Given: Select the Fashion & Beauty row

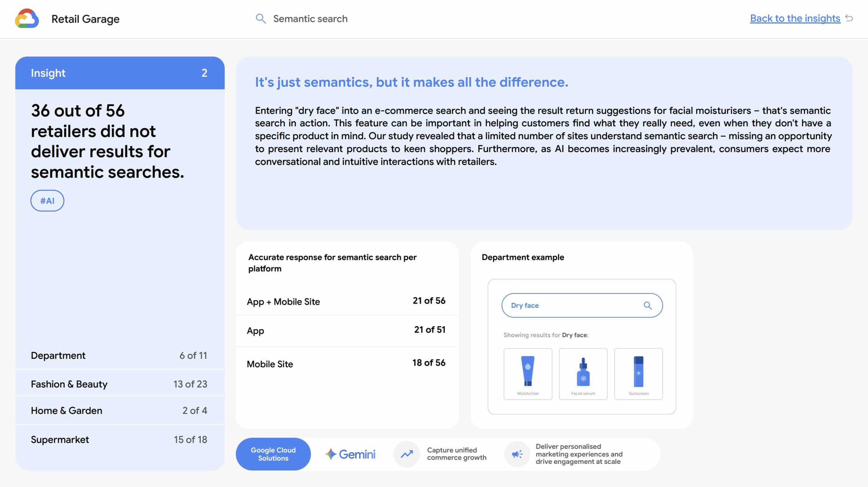Looking at the screenshot, I should click(119, 384).
